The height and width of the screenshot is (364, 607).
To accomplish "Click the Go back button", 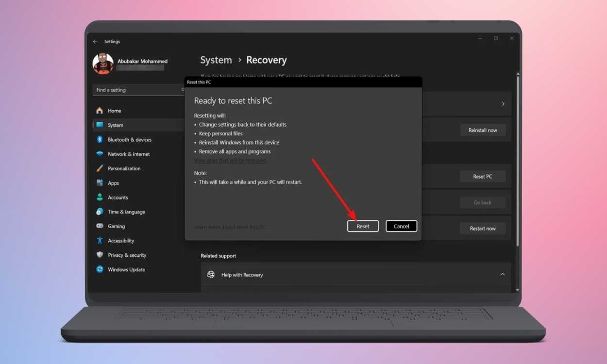I will pyautogui.click(x=483, y=202).
